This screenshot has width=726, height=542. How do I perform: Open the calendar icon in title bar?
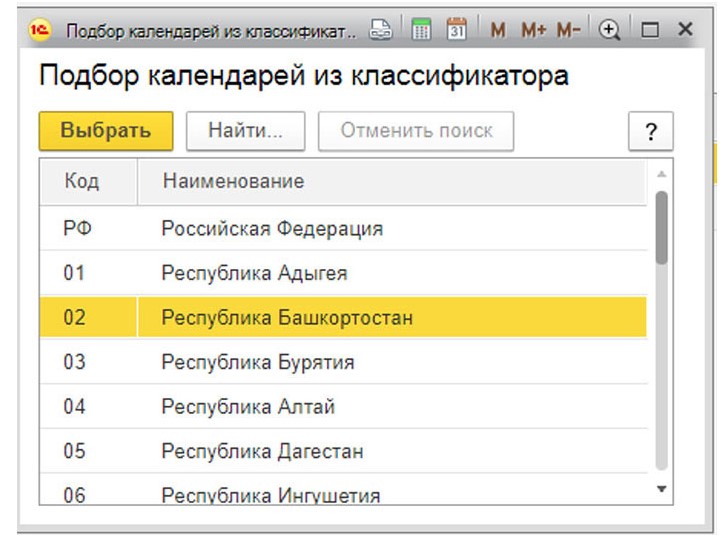457,30
